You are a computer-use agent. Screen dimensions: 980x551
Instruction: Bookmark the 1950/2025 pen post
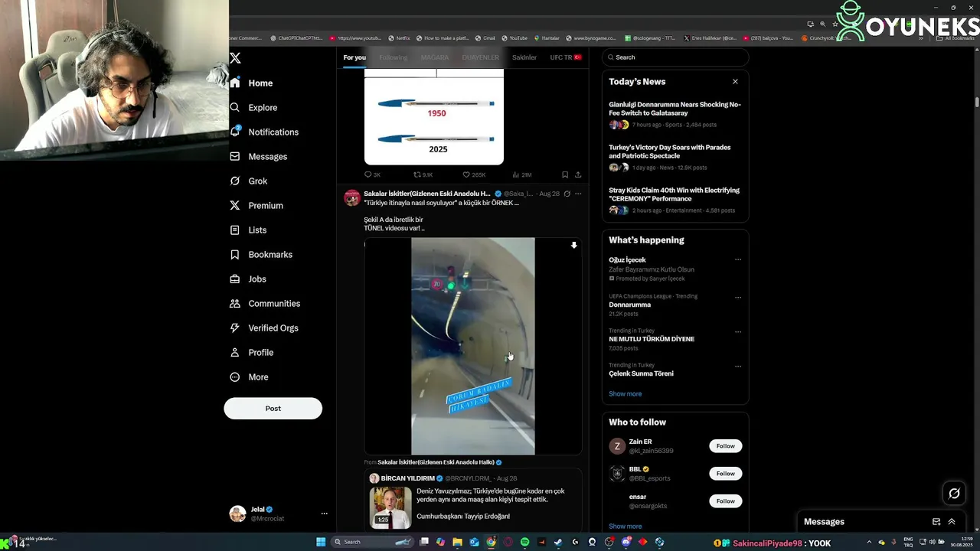click(565, 174)
